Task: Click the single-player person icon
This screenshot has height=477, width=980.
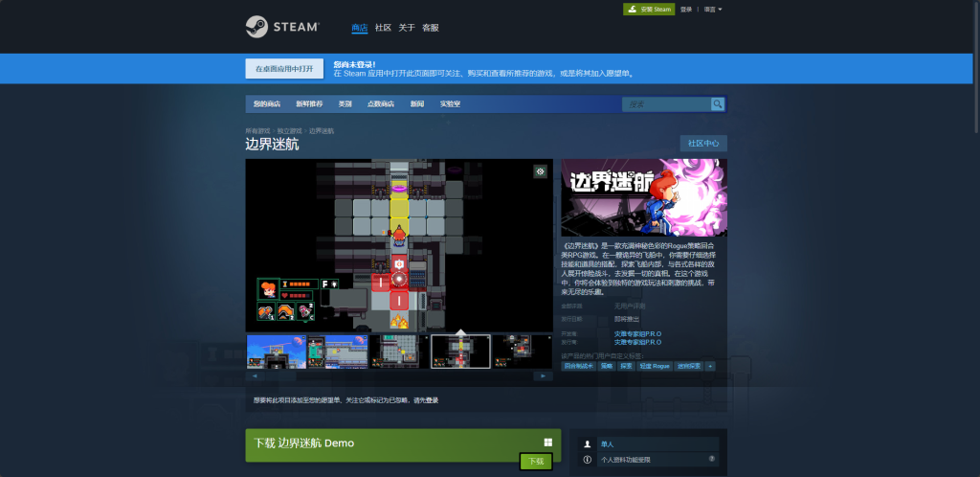Action: 587,444
